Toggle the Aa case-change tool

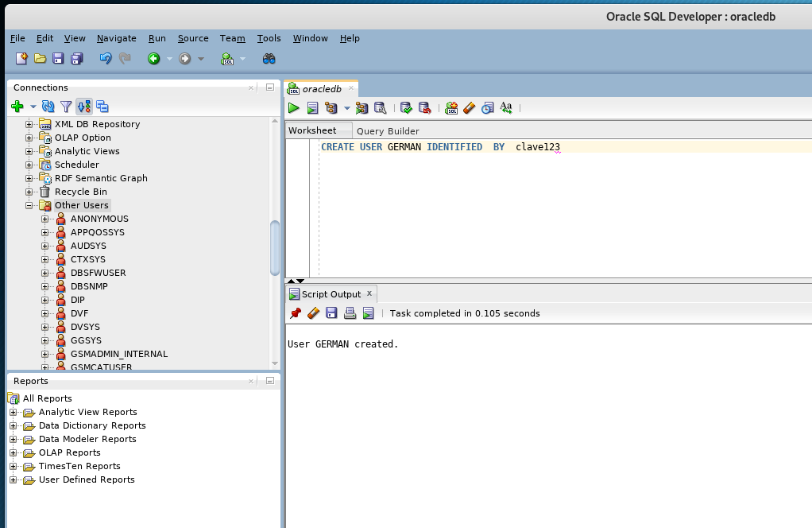pyautogui.click(x=506, y=107)
